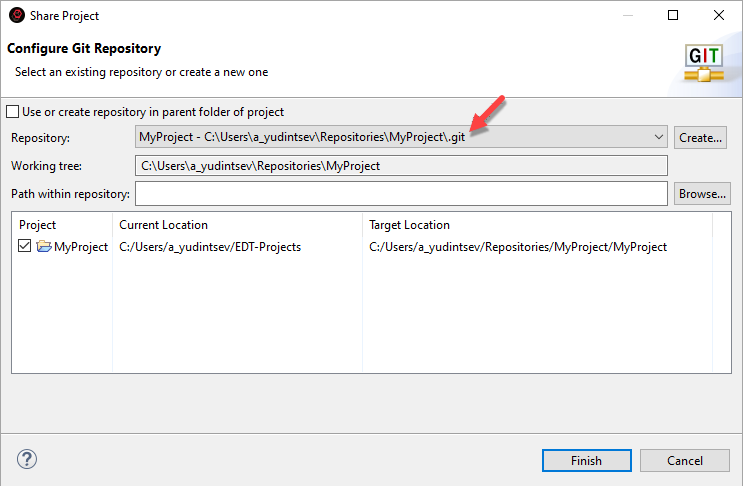Click the Share Project title bar icon
The image size is (743, 486).
click(17, 16)
